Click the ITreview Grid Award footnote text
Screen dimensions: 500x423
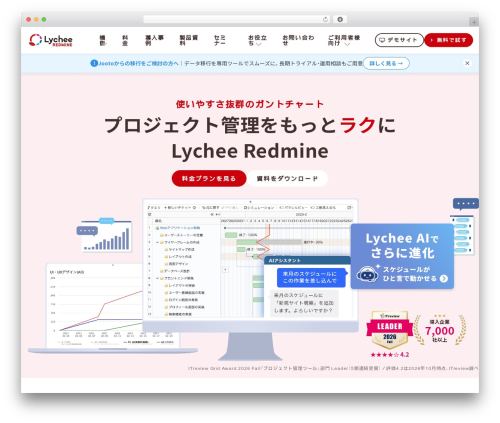[333, 368]
